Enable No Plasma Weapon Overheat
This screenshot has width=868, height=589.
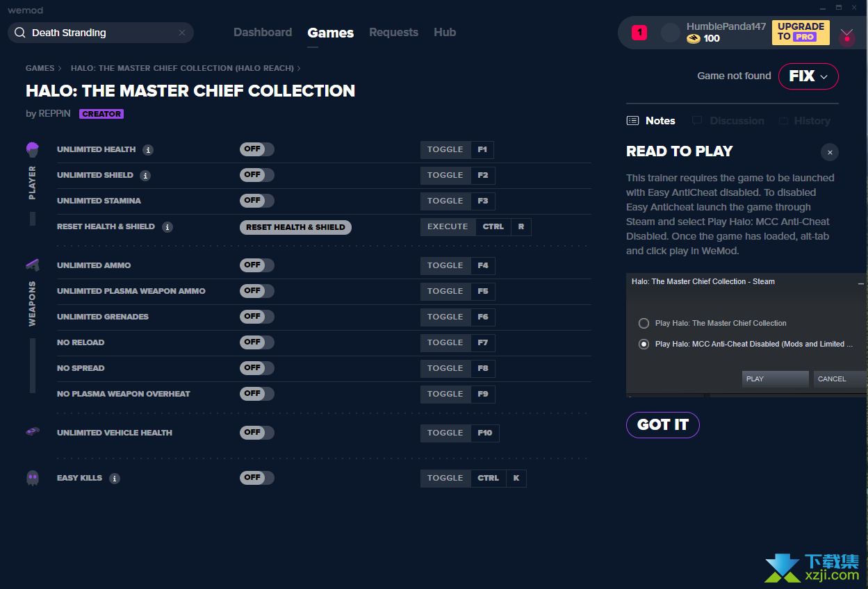click(x=257, y=394)
